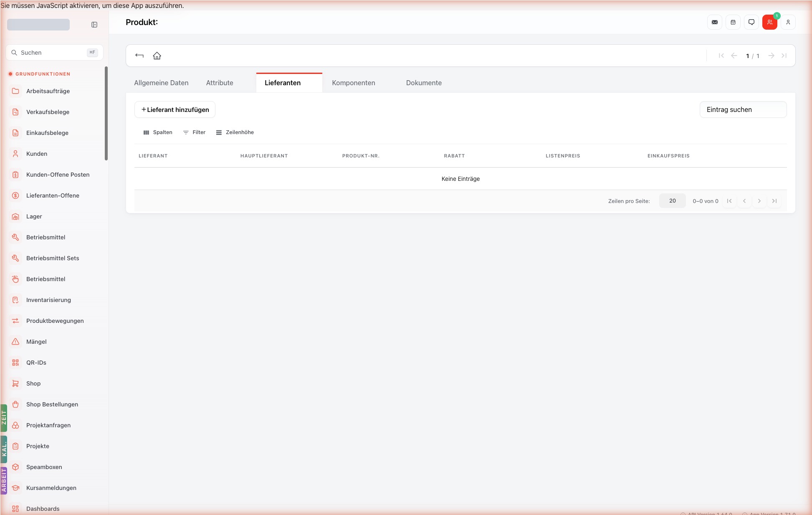Focus the sidebar Suchen field

pos(54,53)
